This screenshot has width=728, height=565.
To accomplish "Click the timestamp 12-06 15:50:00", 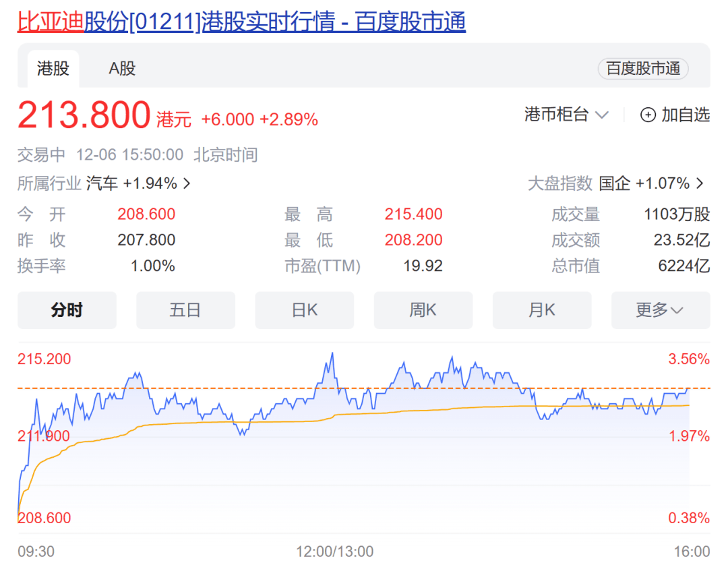I will click(x=129, y=154).
